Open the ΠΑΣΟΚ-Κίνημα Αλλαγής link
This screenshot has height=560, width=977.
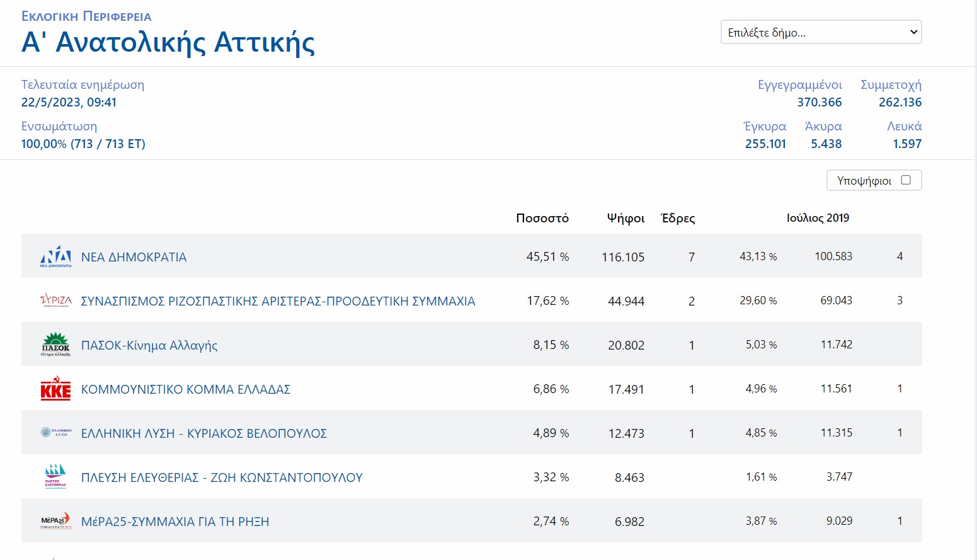click(149, 345)
